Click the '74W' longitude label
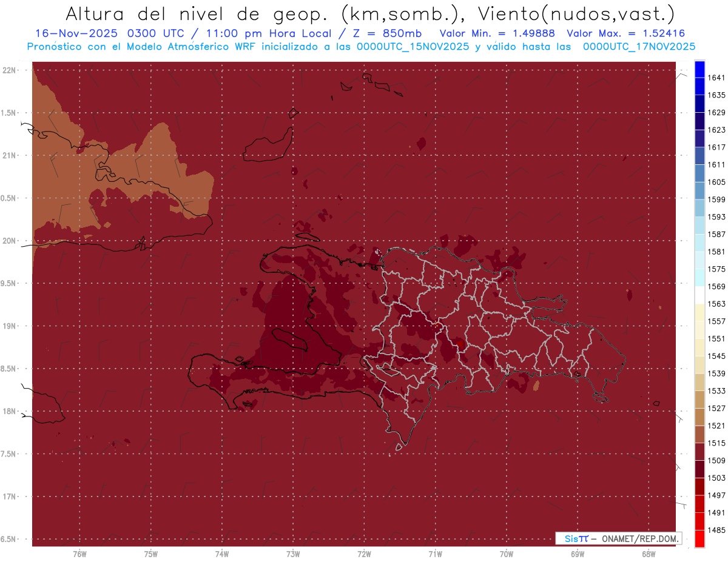 [222, 554]
